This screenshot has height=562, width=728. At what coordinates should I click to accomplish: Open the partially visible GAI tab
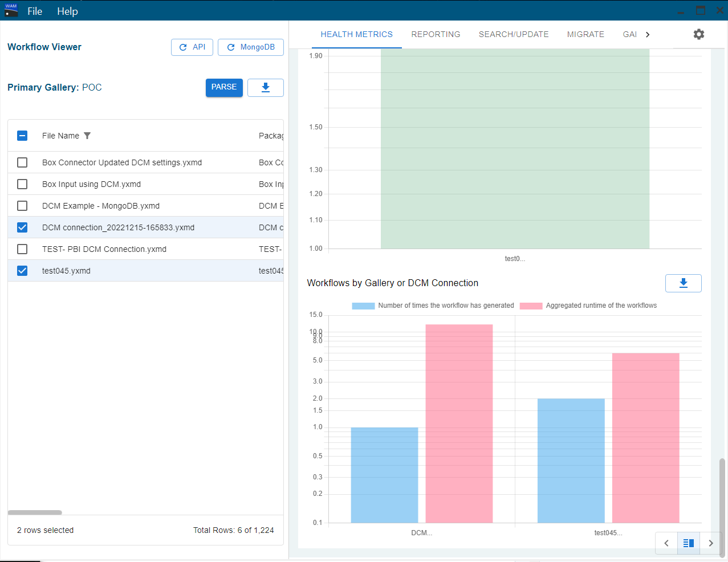[x=630, y=35]
